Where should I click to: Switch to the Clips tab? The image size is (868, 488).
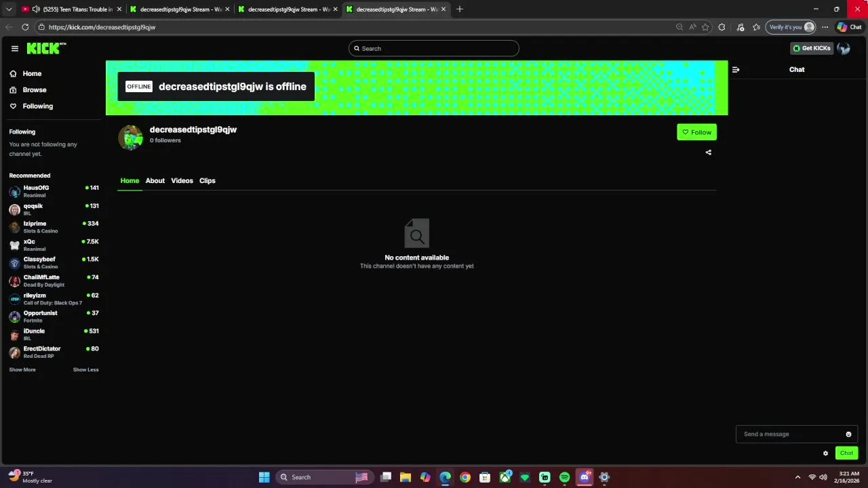pos(208,181)
